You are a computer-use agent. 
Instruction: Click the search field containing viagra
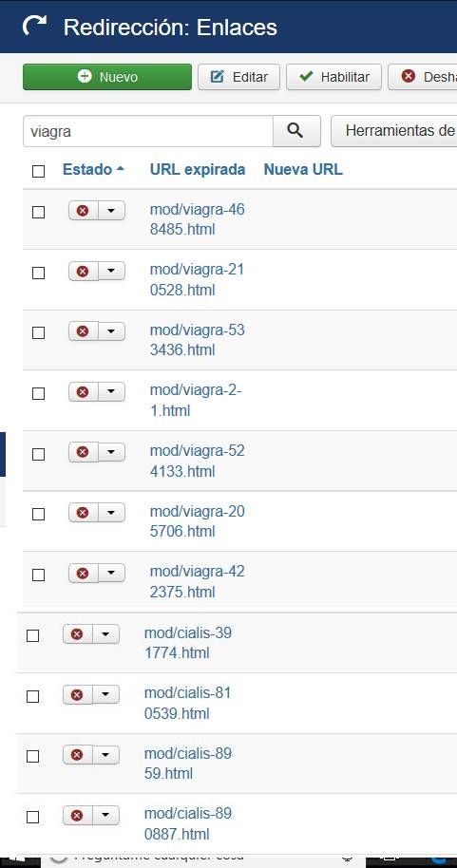148,131
